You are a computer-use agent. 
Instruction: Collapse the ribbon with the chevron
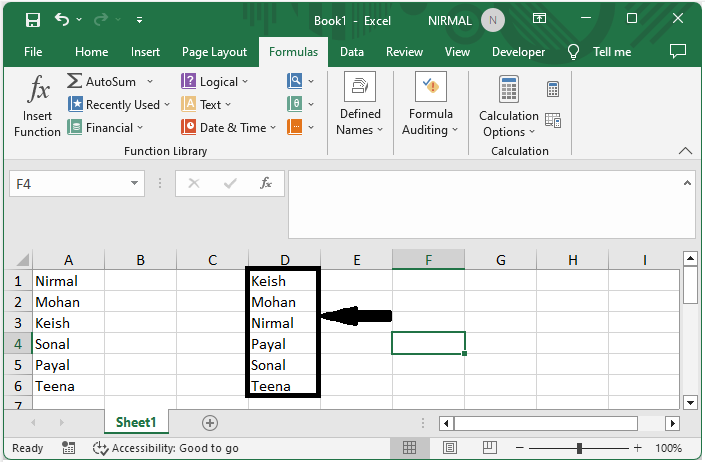coord(685,151)
